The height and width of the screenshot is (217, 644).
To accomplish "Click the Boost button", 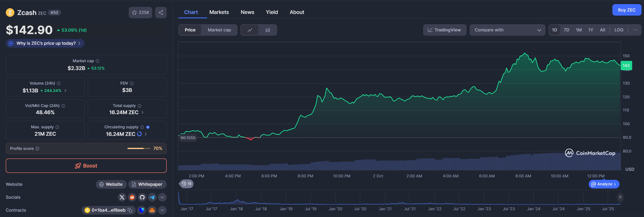I will pos(86,166).
